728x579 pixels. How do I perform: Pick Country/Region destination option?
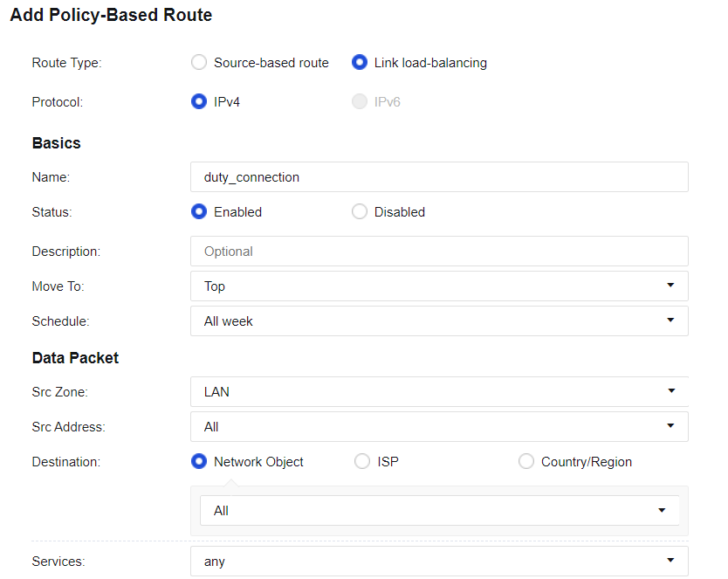click(526, 461)
